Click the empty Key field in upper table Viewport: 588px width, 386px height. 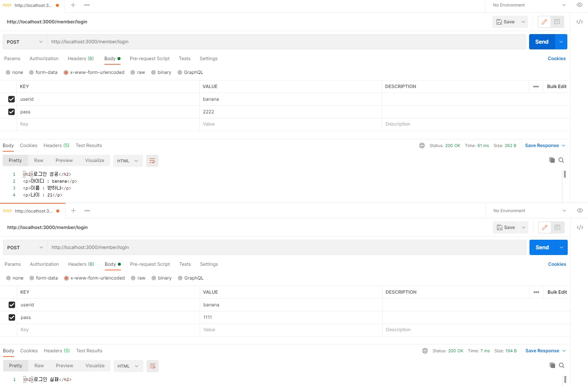108,124
